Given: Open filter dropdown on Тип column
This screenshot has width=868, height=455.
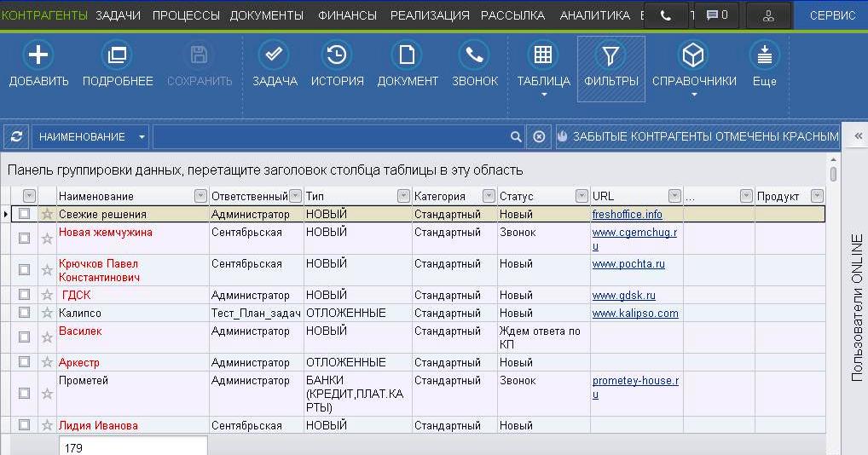Looking at the screenshot, I should [x=403, y=196].
